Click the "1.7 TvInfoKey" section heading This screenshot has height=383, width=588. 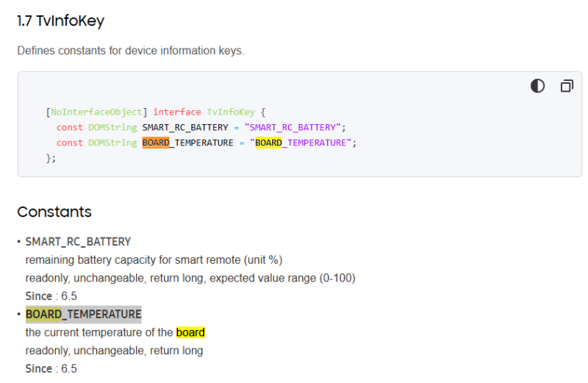pyautogui.click(x=60, y=21)
